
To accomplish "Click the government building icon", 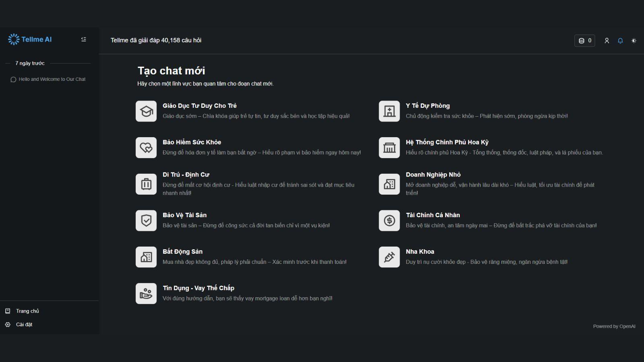I will click(x=389, y=148).
